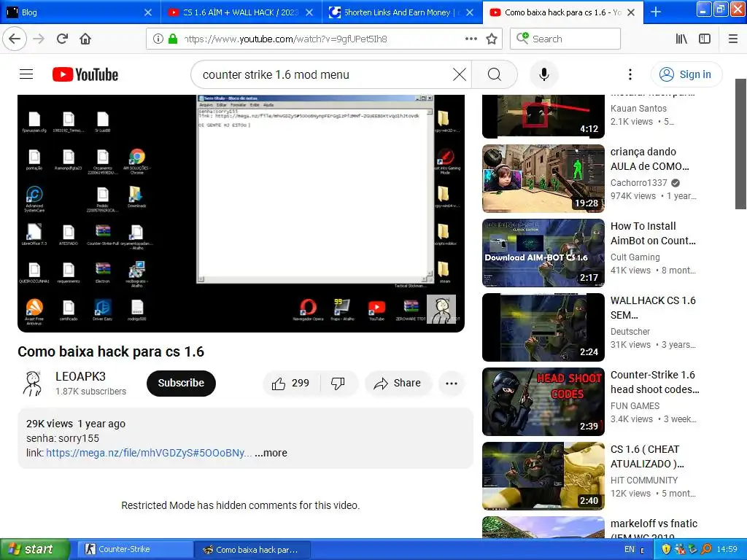Screen dimensions: 747x560
Task: Click the Share button
Action: coord(398,383)
